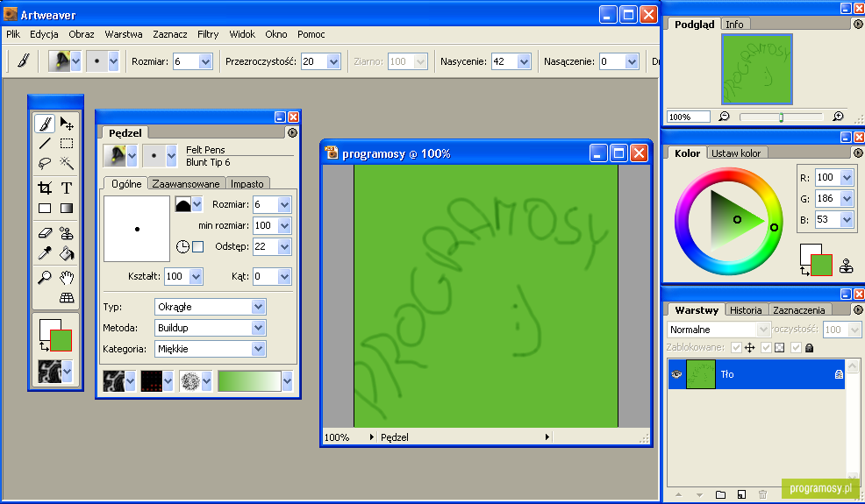Viewport: 865px width, 504px height.
Task: Click new layer icon in Warstwy panel
Action: pyautogui.click(x=741, y=494)
